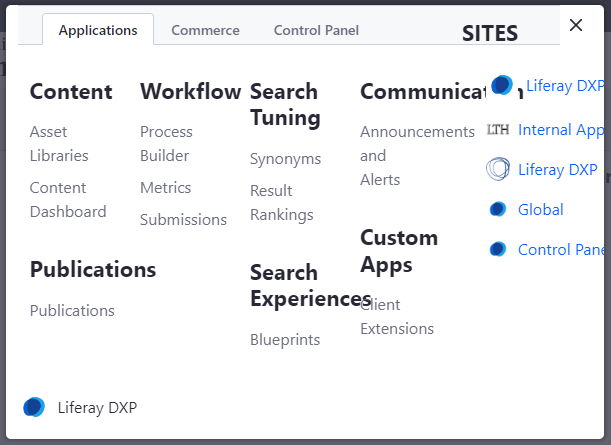Click the Workflow category heading
Image resolution: width=611 pixels, height=445 pixels.
point(191,92)
